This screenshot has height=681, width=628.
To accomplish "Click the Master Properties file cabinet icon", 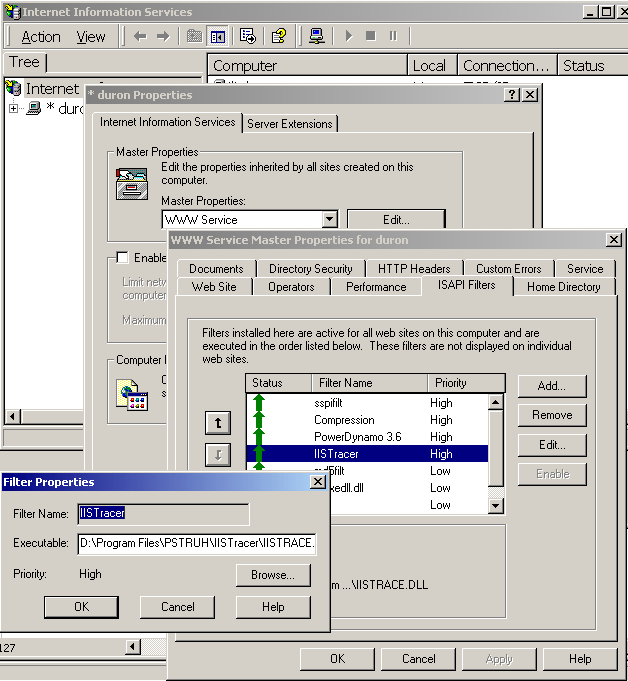I will click(x=132, y=184).
